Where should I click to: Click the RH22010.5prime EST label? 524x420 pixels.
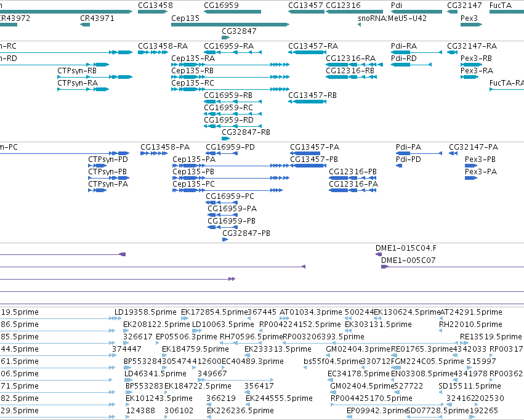coord(470,325)
